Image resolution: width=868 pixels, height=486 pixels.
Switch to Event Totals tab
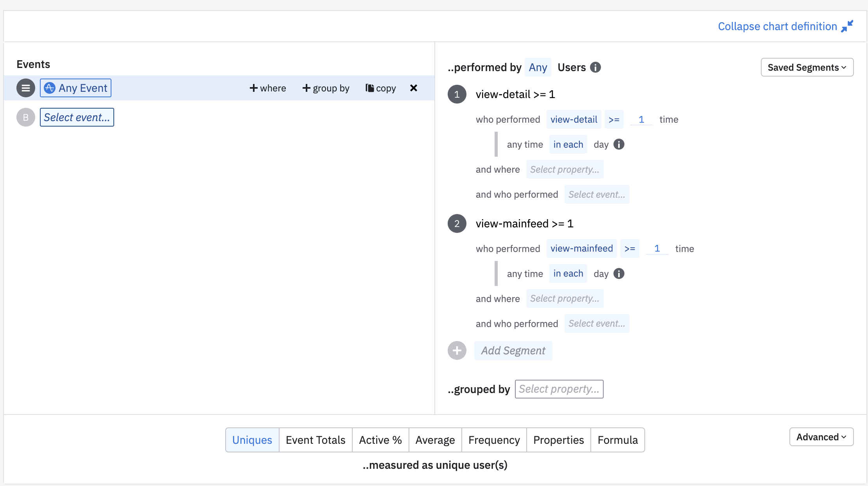click(x=315, y=440)
